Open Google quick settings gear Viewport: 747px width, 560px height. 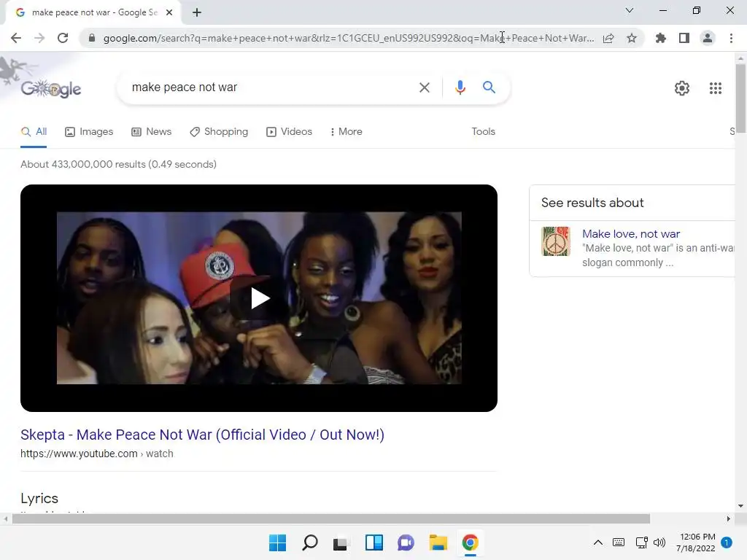click(x=682, y=88)
